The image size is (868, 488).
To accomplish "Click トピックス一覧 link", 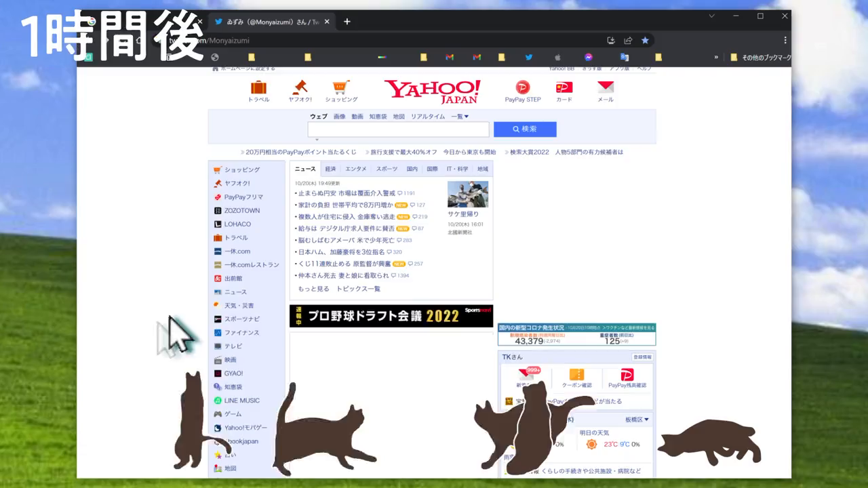I will pyautogui.click(x=358, y=289).
